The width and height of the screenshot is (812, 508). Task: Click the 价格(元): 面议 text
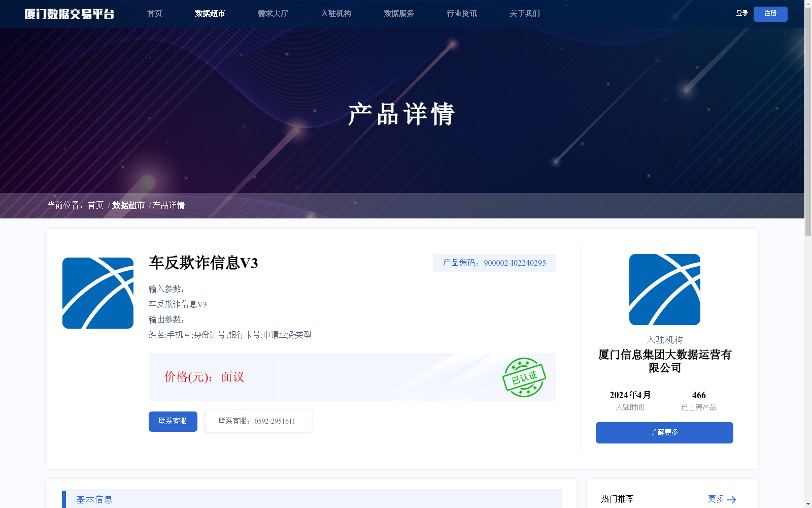(x=205, y=377)
